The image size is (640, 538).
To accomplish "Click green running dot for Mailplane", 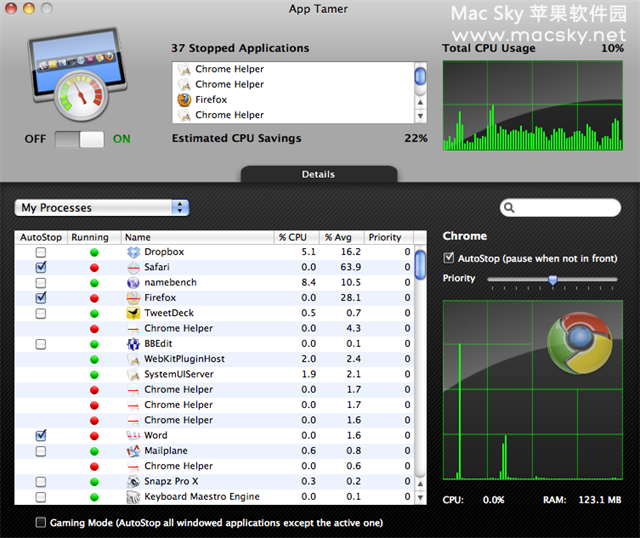I will click(94, 451).
